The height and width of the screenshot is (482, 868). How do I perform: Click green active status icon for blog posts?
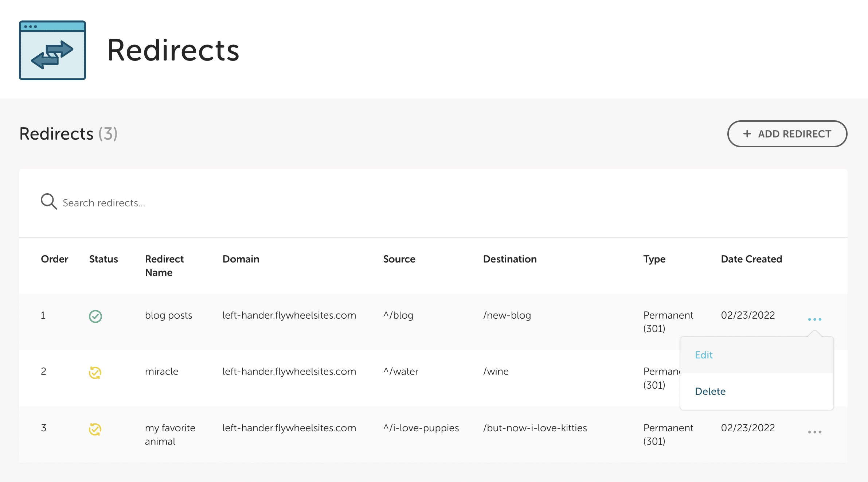click(x=95, y=316)
